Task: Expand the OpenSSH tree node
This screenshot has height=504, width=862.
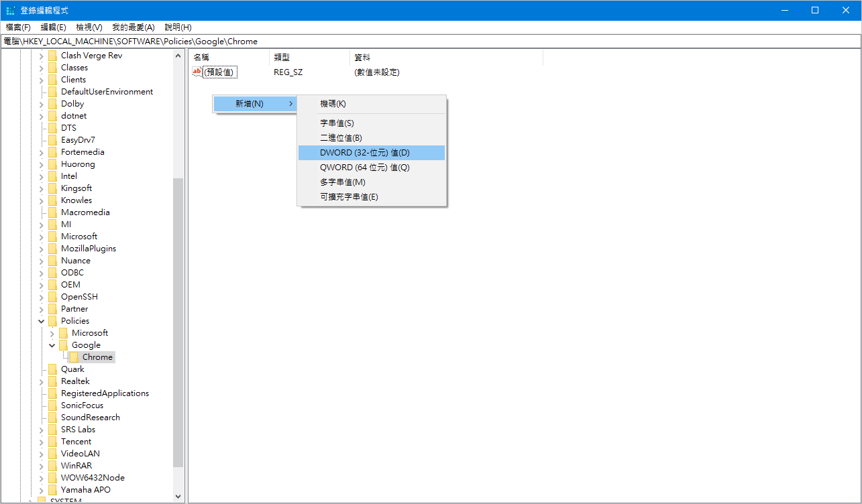Action: pos(42,297)
